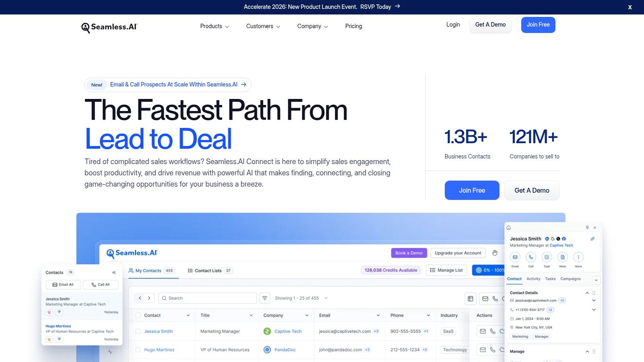This screenshot has height=362, width=644.
Task: Collapse the Contact Details section
Action: (587, 292)
